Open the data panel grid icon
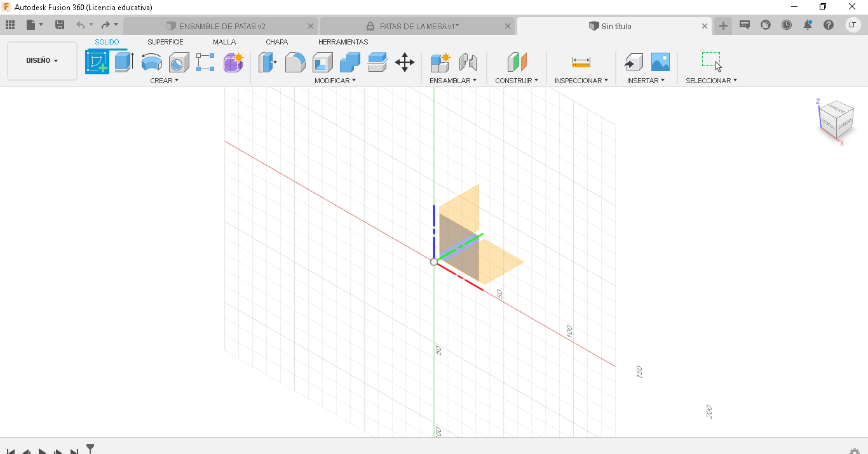 tap(10, 25)
